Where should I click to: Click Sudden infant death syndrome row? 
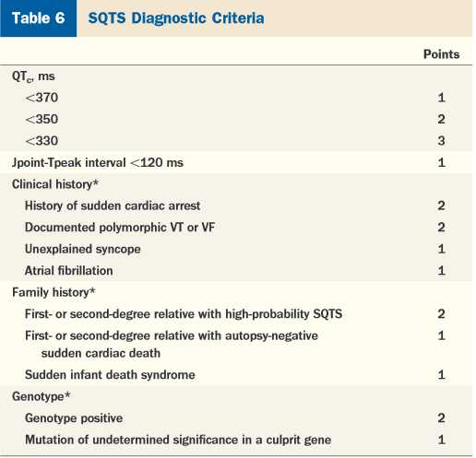236,375
